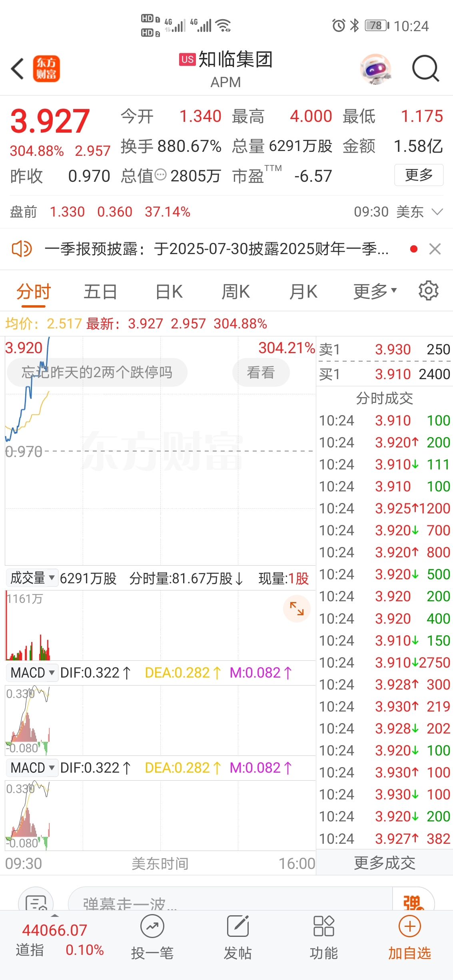The height and width of the screenshot is (980, 453).
Task: Open the second MACD indicator dropdown
Action: click(32, 768)
